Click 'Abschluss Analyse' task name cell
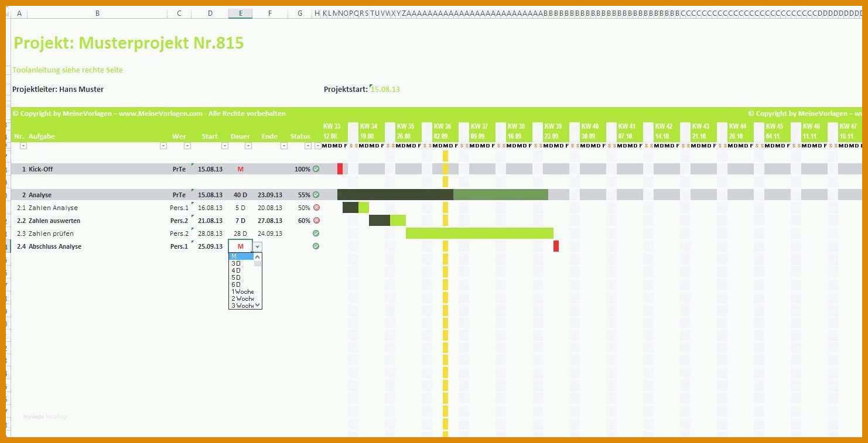The width and height of the screenshot is (868, 443). click(x=55, y=246)
